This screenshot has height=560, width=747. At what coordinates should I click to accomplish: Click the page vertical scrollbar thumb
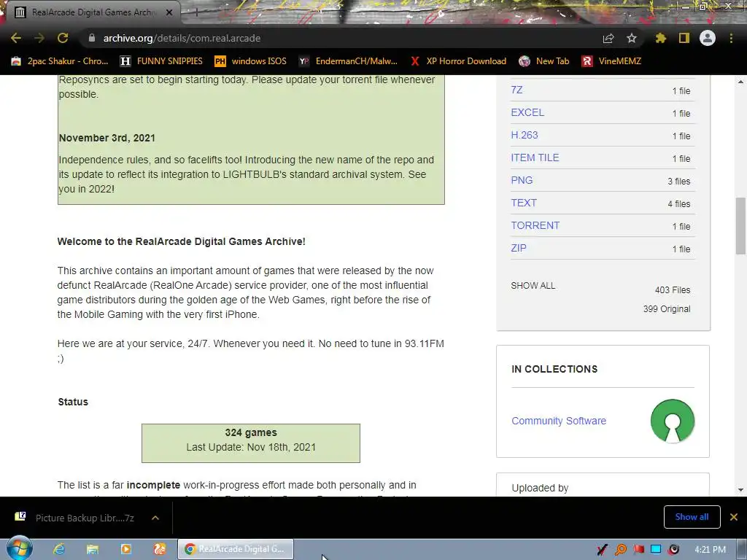tap(740, 227)
